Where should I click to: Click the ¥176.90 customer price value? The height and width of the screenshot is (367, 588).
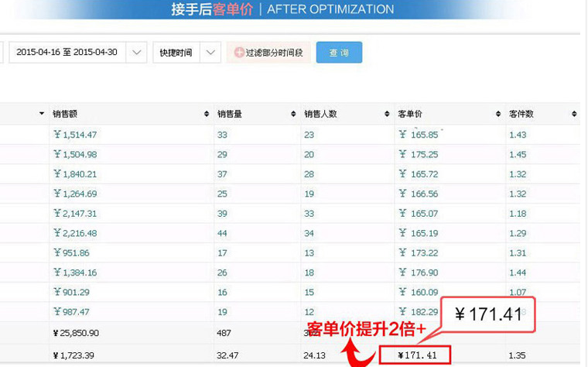(x=418, y=273)
